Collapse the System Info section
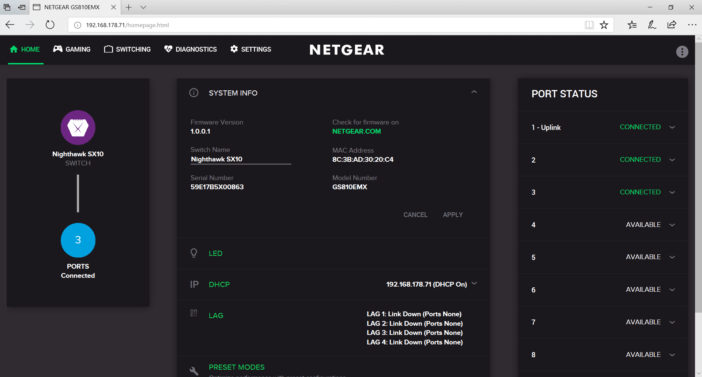The width and height of the screenshot is (702, 377). [474, 92]
